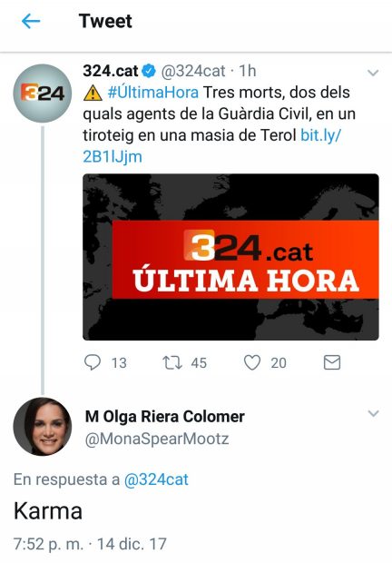The image size is (392, 563).
Task: Click the Tweet header title
Action: [x=105, y=21]
